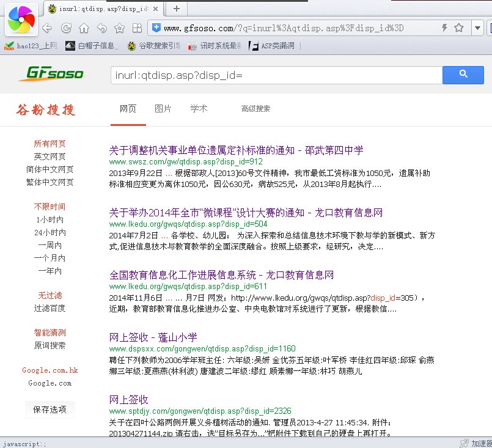Filter results to 一个月内
Viewport: 492px width, 448px height.
tap(50, 258)
